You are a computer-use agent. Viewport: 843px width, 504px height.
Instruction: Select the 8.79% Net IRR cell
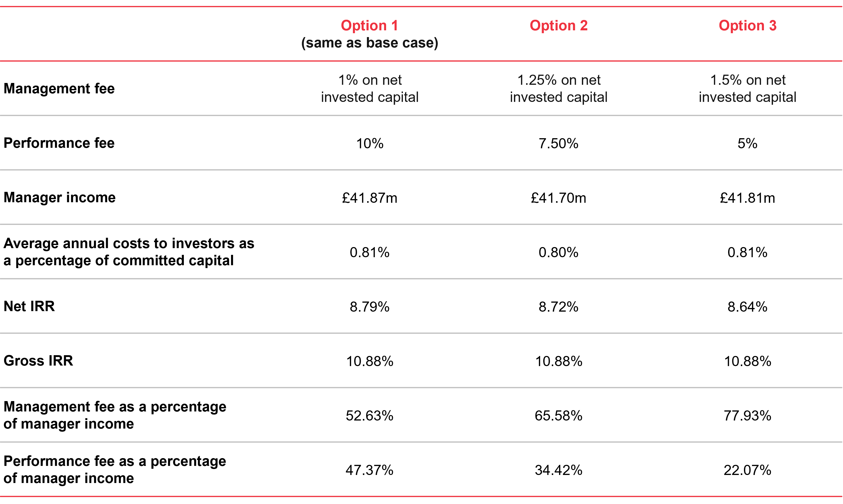pyautogui.click(x=370, y=307)
